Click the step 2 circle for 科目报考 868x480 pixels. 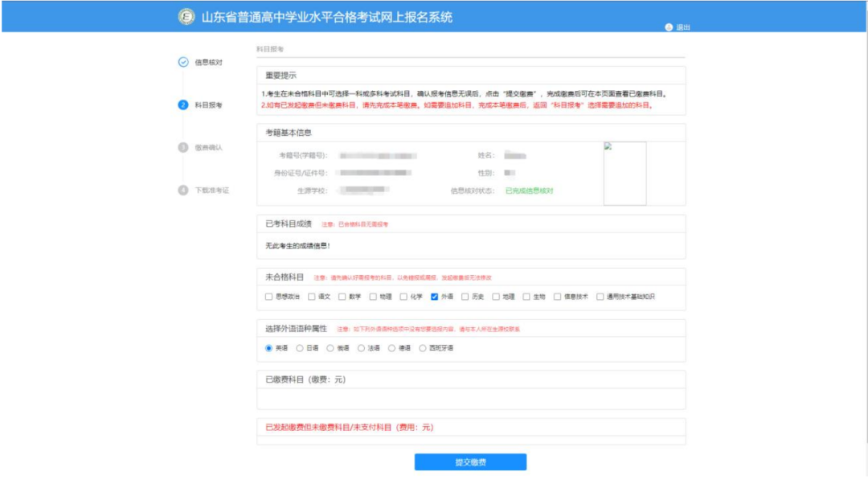click(x=183, y=105)
